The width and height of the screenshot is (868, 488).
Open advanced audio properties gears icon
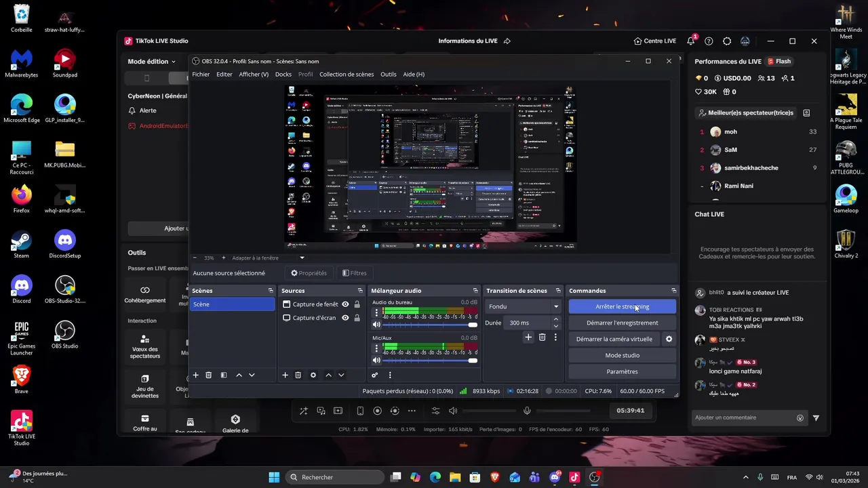[374, 375]
